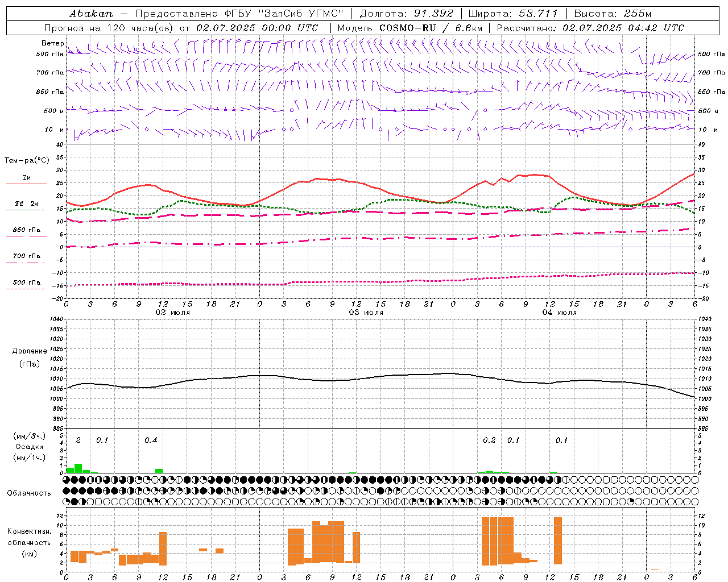Click the (мм/1ч.) units label
The width and height of the screenshot is (728, 582).
coord(30,457)
